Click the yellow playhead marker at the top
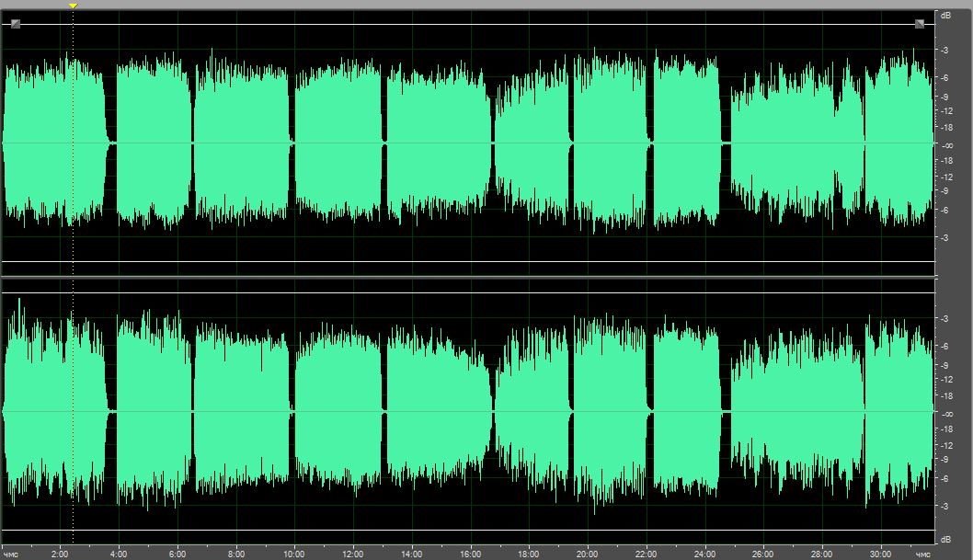The width and height of the screenshot is (973, 560). point(74,6)
